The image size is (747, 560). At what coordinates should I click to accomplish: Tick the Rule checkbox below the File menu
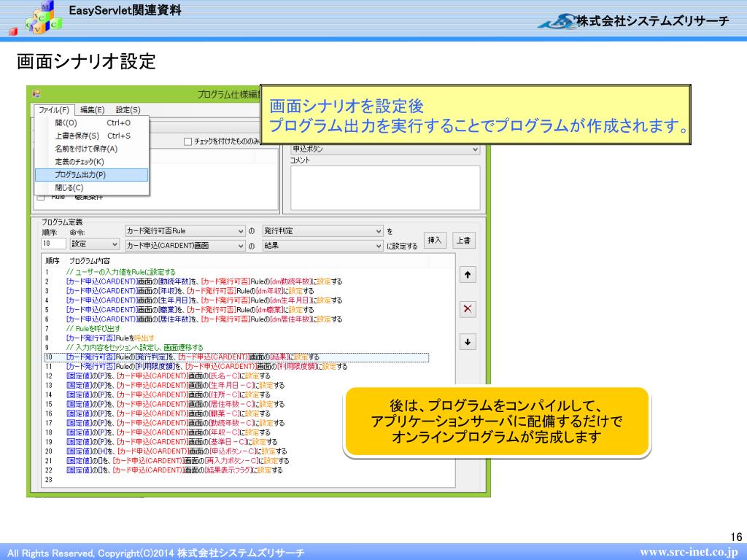click(41, 197)
